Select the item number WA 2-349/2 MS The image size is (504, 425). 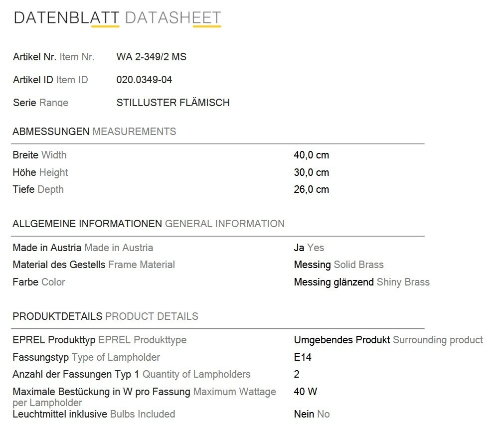(152, 57)
